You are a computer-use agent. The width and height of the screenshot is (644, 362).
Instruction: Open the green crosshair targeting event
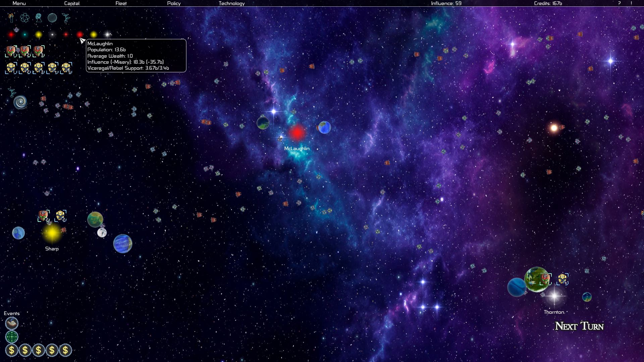(12, 337)
